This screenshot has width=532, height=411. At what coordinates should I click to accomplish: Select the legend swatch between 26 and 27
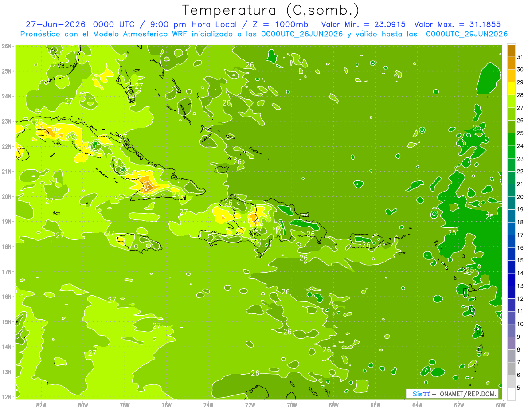tap(511, 114)
